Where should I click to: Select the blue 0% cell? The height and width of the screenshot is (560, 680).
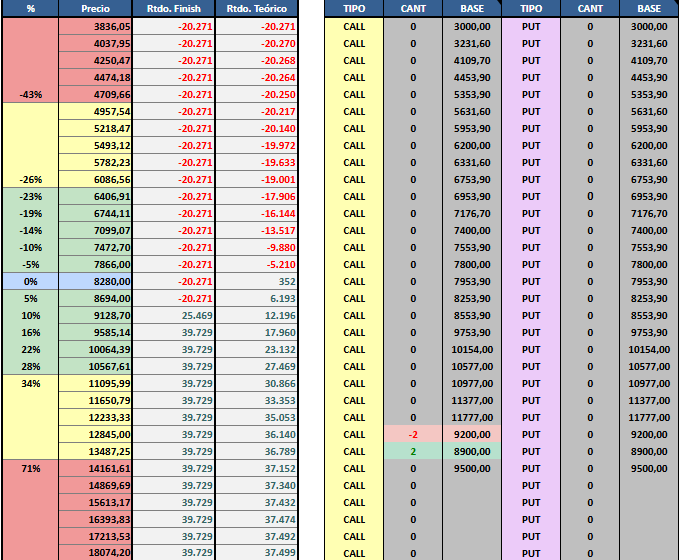click(30, 282)
